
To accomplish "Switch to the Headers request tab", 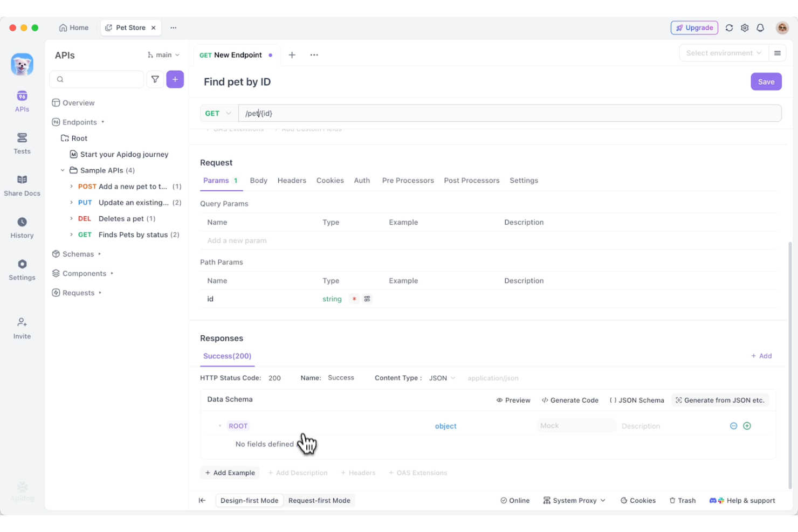I will [x=292, y=181].
